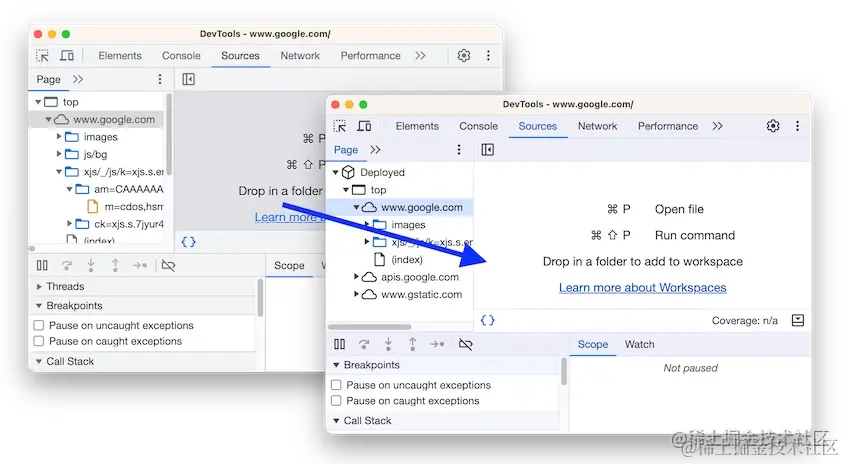Image resolution: width=845 pixels, height=464 pixels.
Task: Click step out button in front window
Action: point(412,344)
